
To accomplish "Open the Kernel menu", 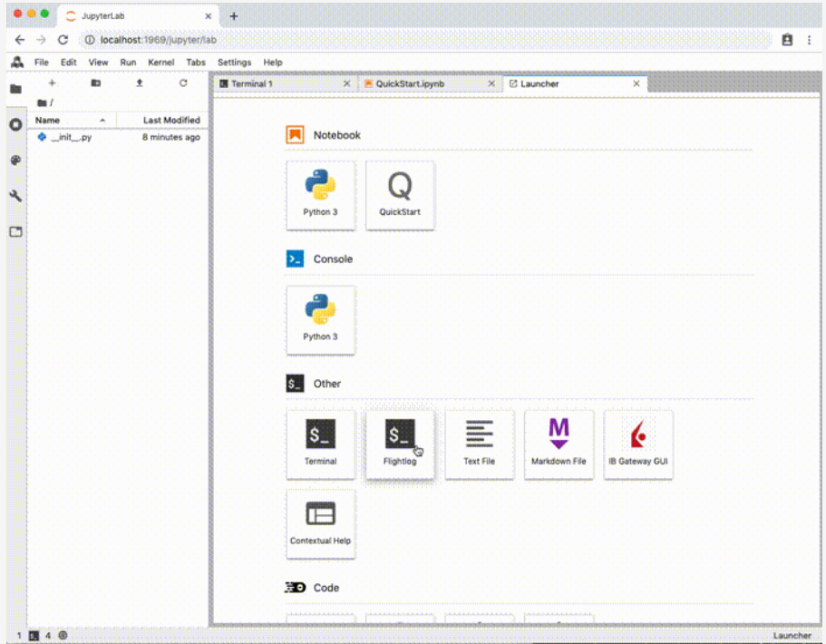I will [160, 62].
